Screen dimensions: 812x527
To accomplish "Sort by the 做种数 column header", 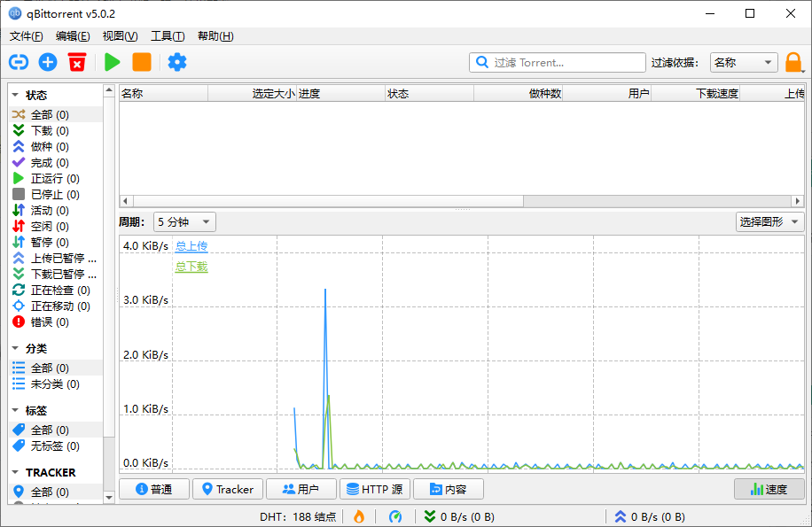I will pos(519,94).
